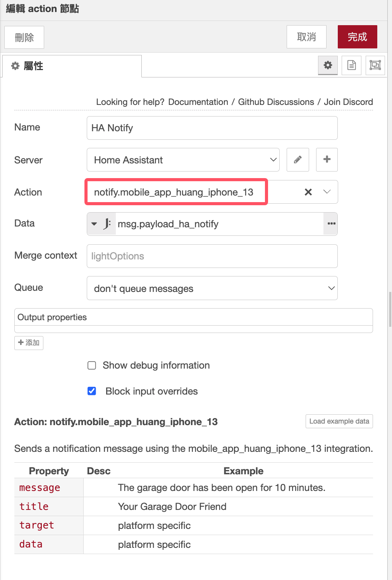Open the node description document icon

351,65
